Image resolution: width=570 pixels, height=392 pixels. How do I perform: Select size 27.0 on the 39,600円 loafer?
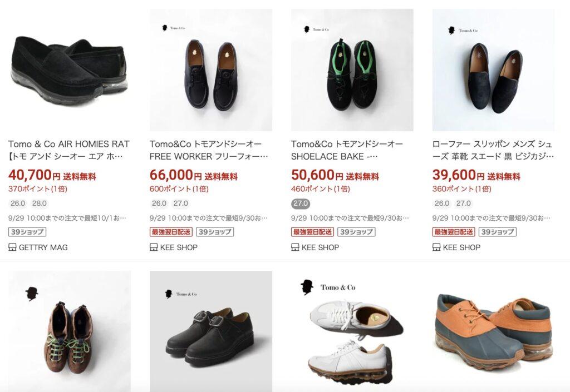pos(464,204)
